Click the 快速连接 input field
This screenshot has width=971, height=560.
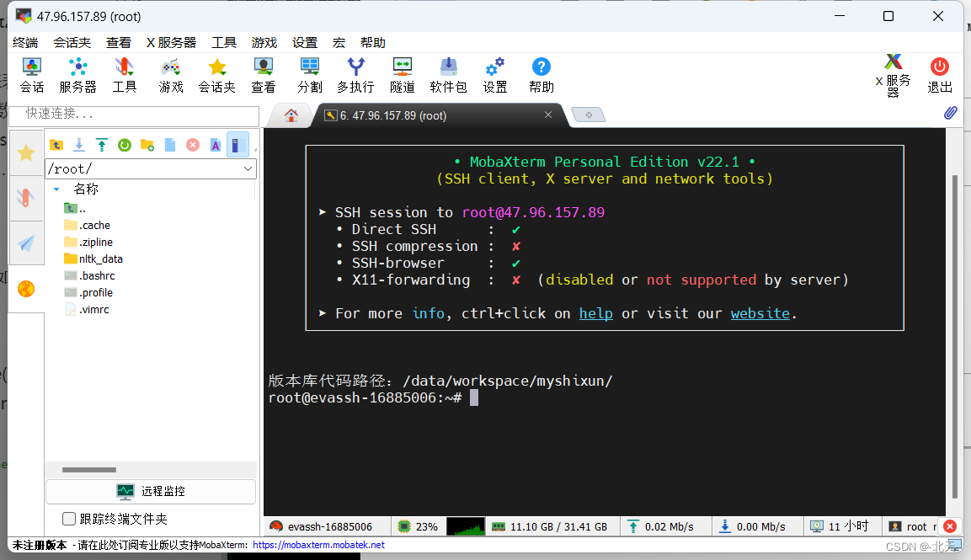(x=134, y=115)
